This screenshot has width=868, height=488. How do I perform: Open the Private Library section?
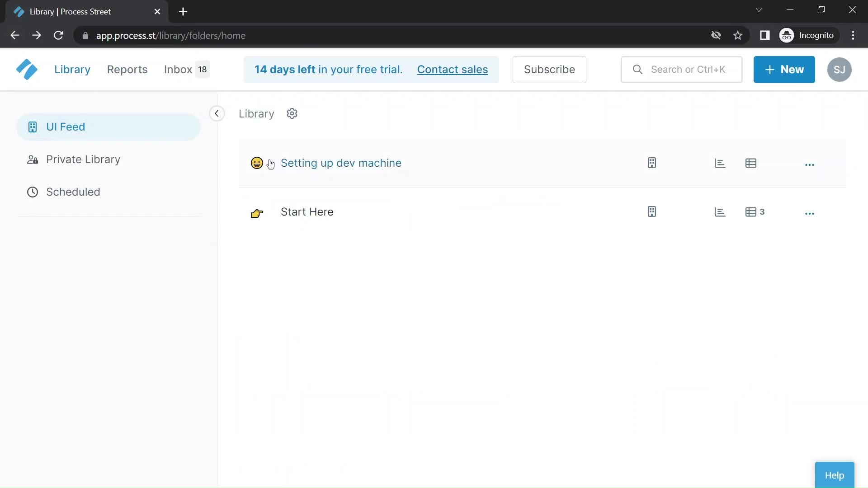coord(83,159)
